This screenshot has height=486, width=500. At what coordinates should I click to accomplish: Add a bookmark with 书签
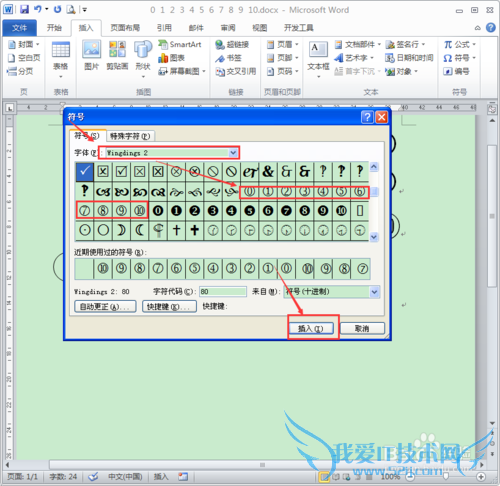point(228,58)
